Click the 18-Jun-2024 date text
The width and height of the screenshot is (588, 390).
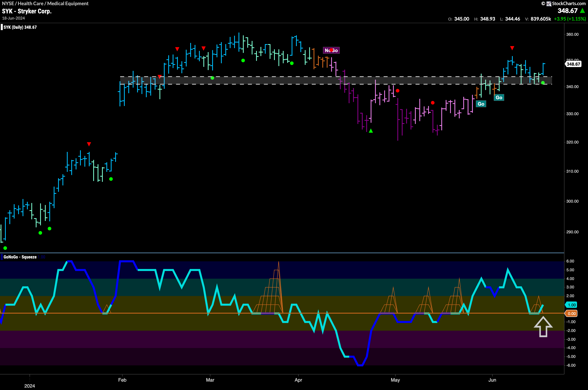(13, 18)
